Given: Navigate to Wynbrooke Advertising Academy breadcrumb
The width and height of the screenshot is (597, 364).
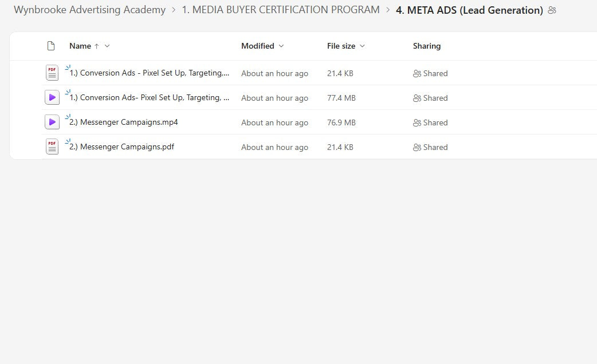Looking at the screenshot, I should [x=89, y=10].
